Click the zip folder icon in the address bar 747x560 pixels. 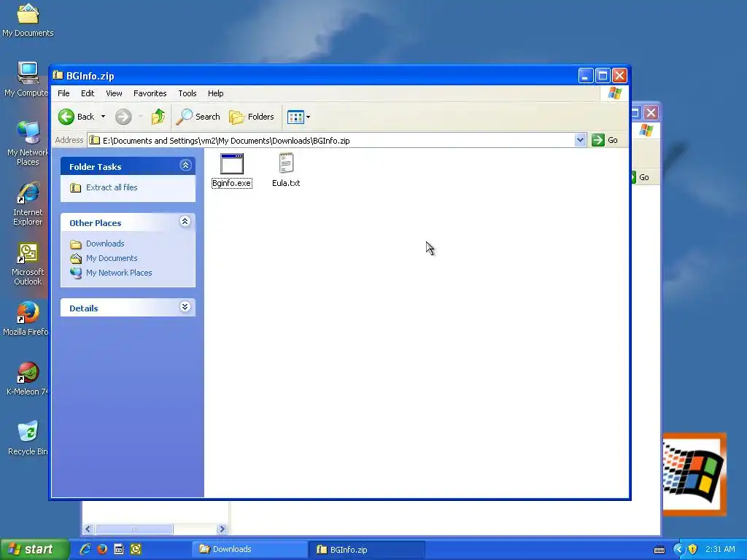[x=95, y=140]
